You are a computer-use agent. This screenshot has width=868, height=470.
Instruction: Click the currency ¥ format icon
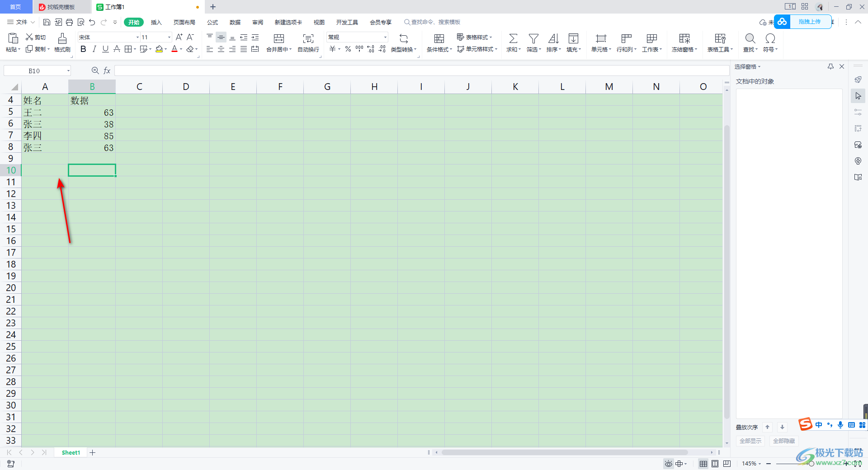(x=333, y=49)
